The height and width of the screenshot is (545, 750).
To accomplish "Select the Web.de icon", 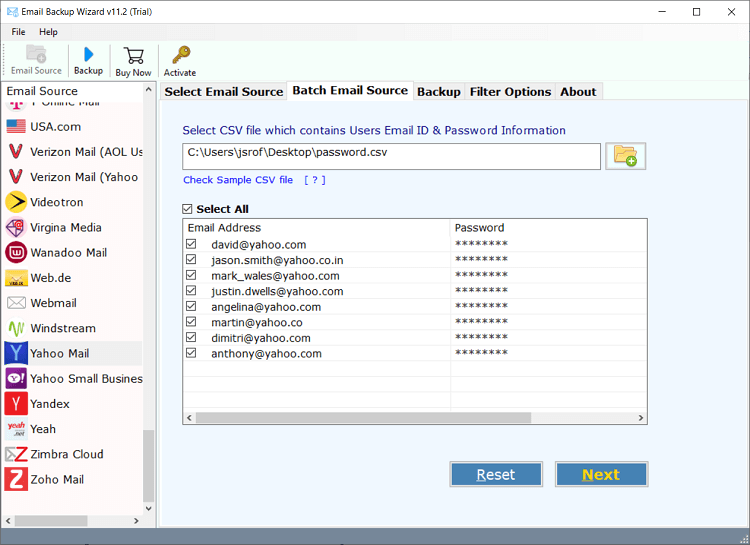I will pyautogui.click(x=16, y=278).
